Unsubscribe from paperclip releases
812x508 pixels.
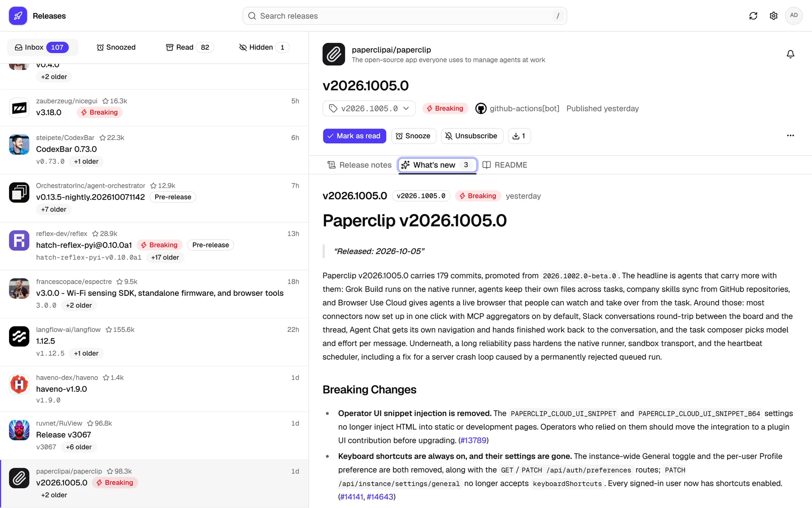(x=472, y=136)
